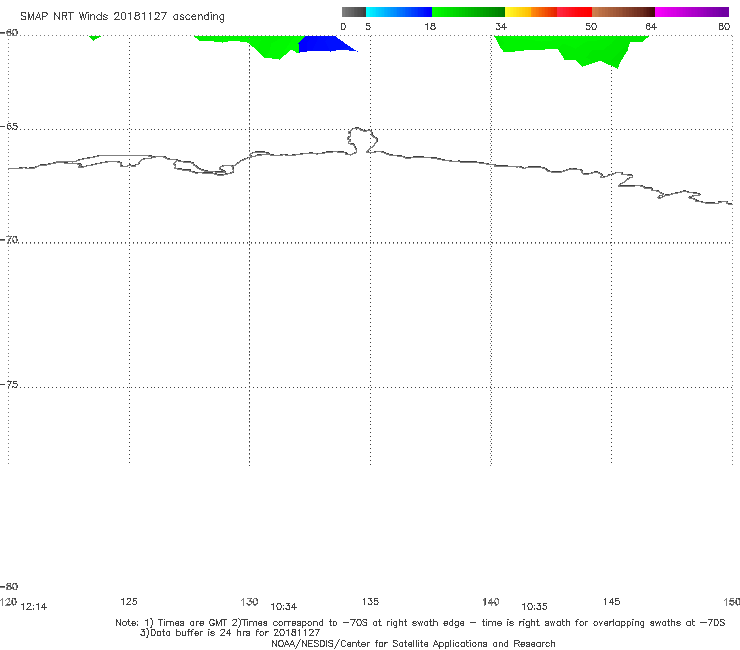The height and width of the screenshot is (650, 740).
Task: Click the '145' longitude label
Action: coord(612,601)
